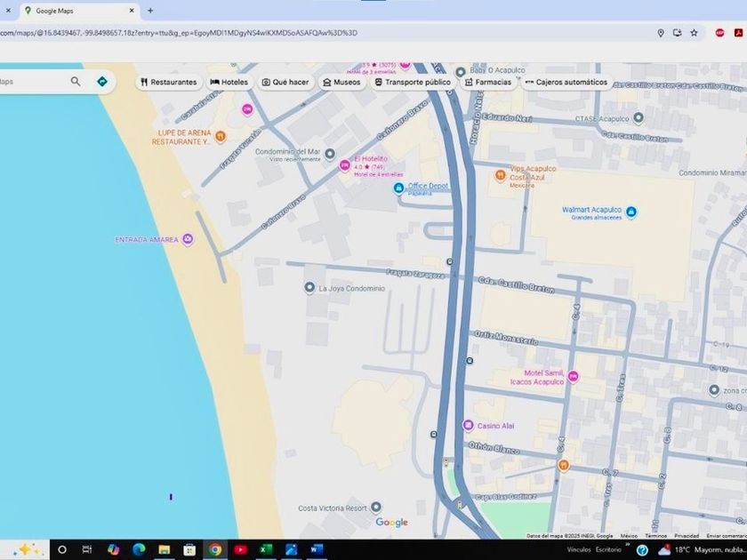Show Museos on the map
The width and height of the screenshot is (747, 560).
pos(341,82)
